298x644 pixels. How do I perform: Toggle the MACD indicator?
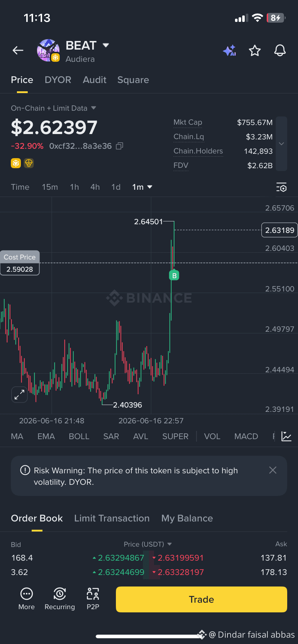[x=246, y=436]
